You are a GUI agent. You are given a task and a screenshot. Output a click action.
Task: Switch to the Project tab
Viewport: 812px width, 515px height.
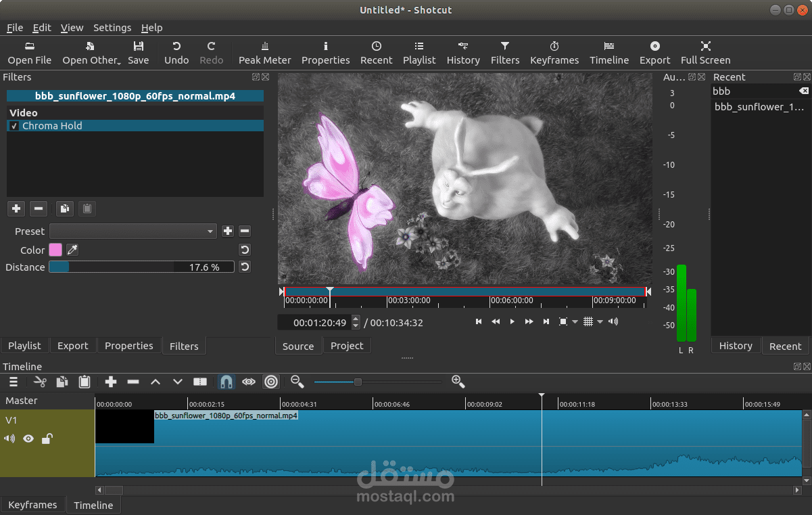347,346
